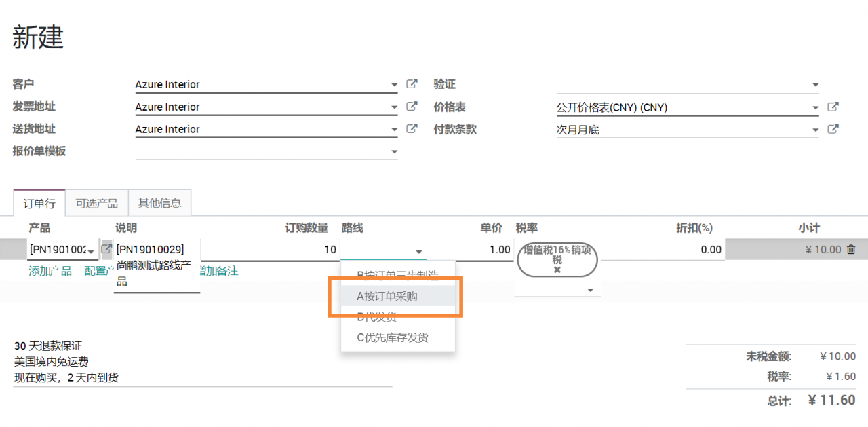Edit the 折扣(%) field showing 0.00

coord(663,249)
